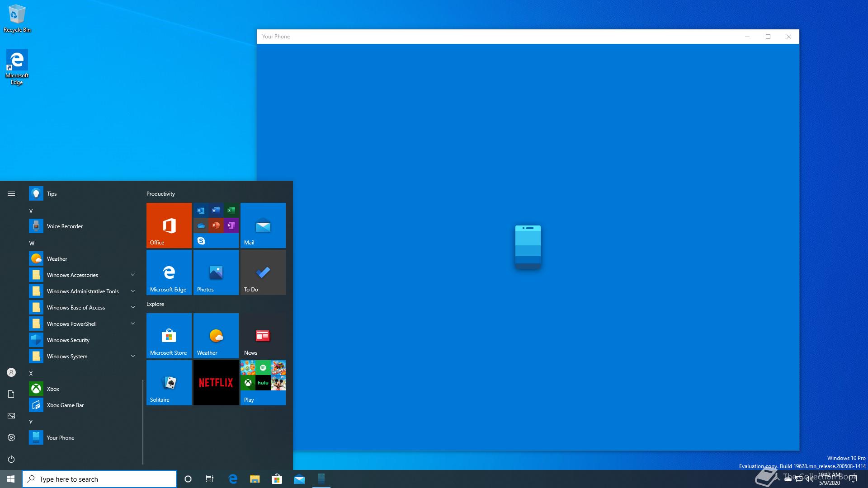Launch Your Phone from app list
Viewport: 868px width, 488px height.
(82, 437)
